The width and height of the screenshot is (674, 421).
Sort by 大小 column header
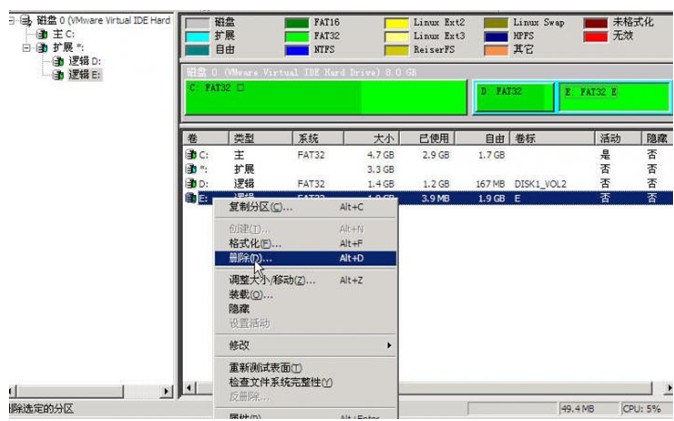372,138
